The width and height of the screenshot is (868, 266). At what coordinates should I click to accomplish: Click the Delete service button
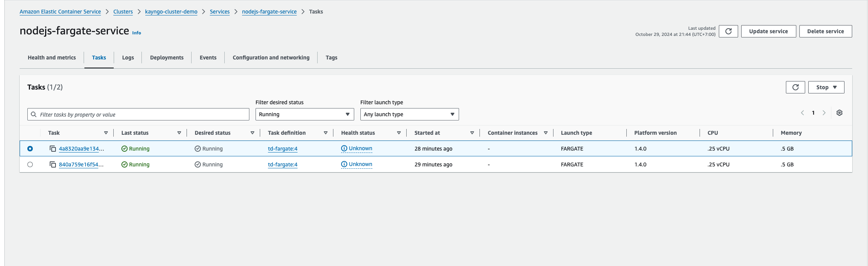coord(826,31)
